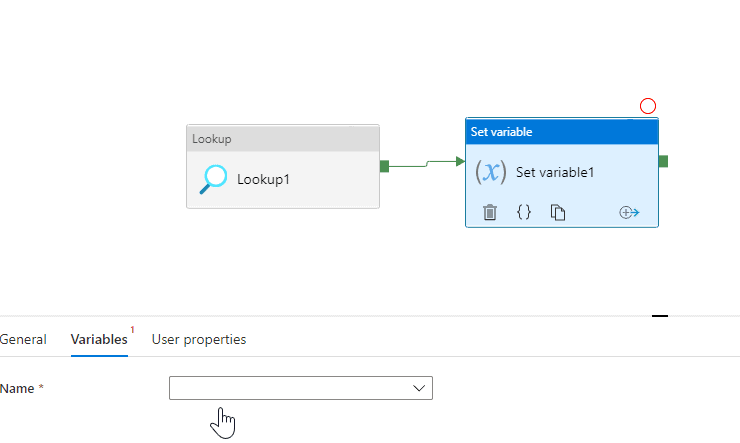This screenshot has height=443, width=740.
Task: Click Set variable's green output connector
Action: [663, 161]
